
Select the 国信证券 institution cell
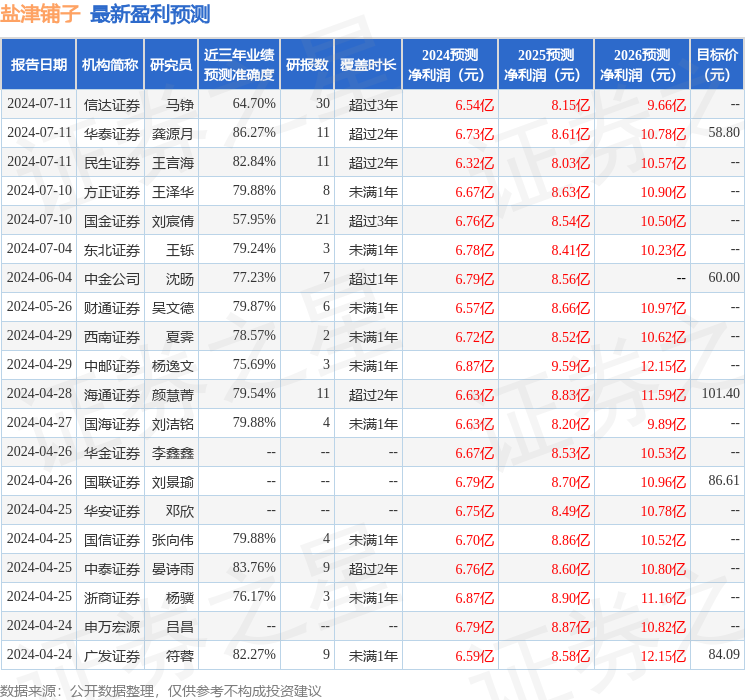click(112, 539)
